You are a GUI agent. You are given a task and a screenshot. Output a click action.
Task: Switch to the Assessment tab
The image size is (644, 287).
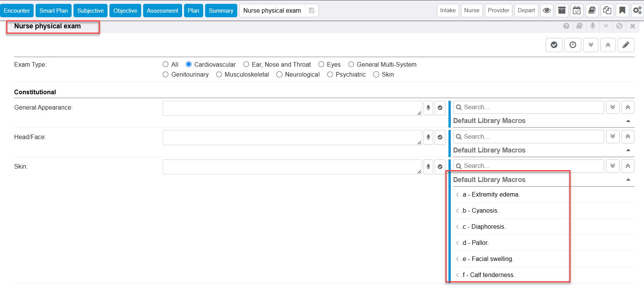point(162,11)
